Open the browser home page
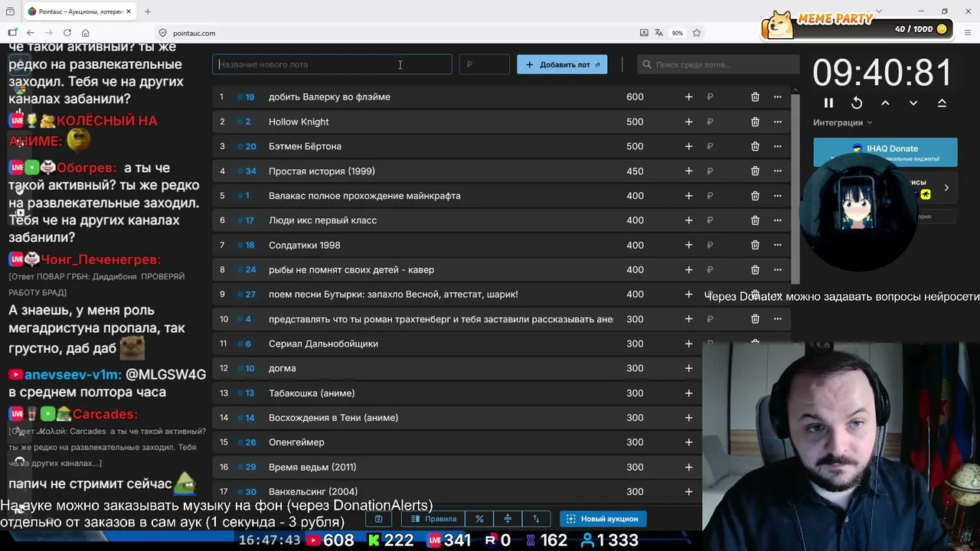980x551 pixels. coord(85,33)
